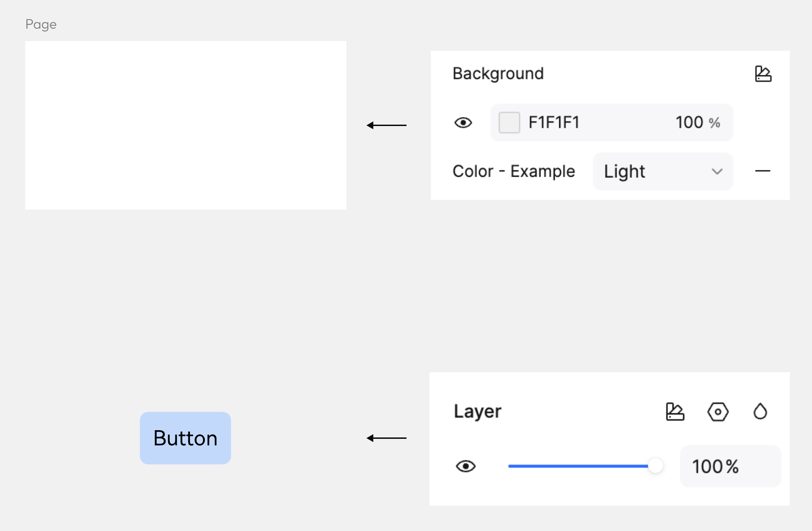Expand chevron beside Light
Image resolution: width=812 pixels, height=531 pixels.
717,172
